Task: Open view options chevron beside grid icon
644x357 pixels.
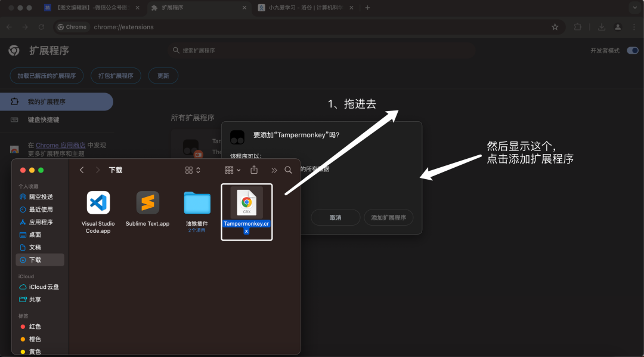Action: click(197, 170)
